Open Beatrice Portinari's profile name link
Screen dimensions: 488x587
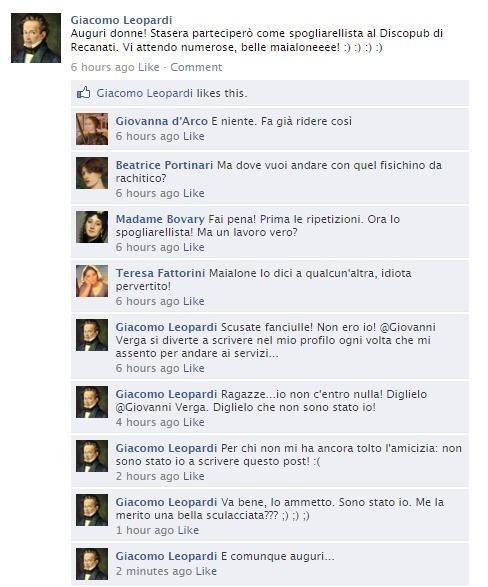(164, 165)
